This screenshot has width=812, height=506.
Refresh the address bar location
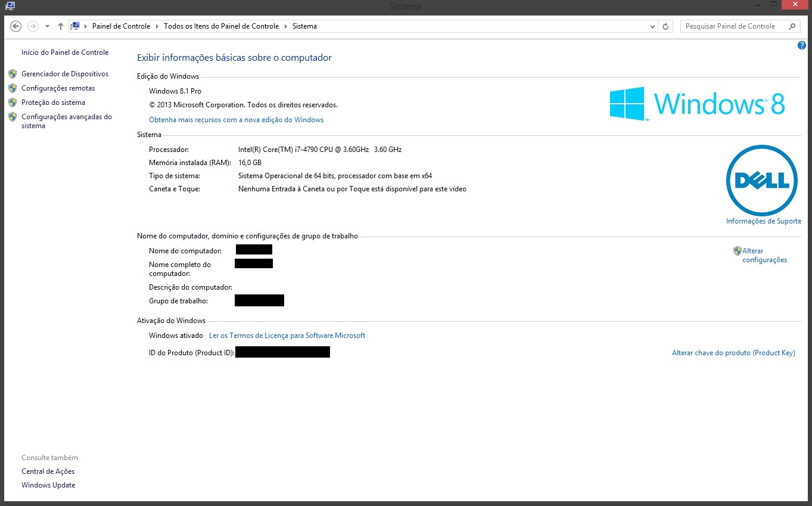click(x=667, y=26)
